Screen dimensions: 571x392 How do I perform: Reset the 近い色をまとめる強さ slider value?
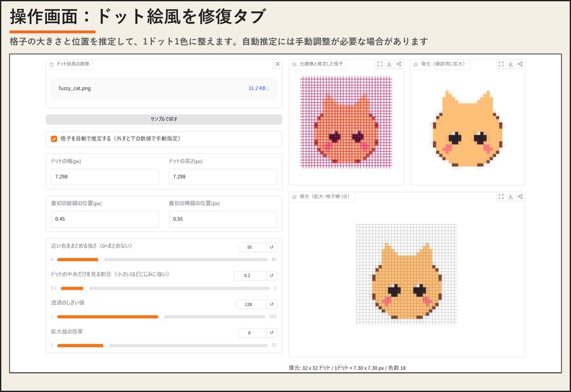272,247
